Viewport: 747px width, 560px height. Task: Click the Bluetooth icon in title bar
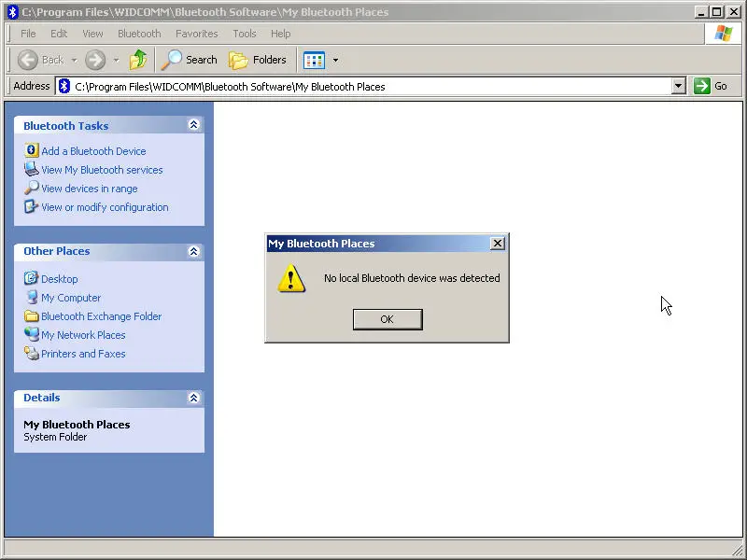[13, 12]
